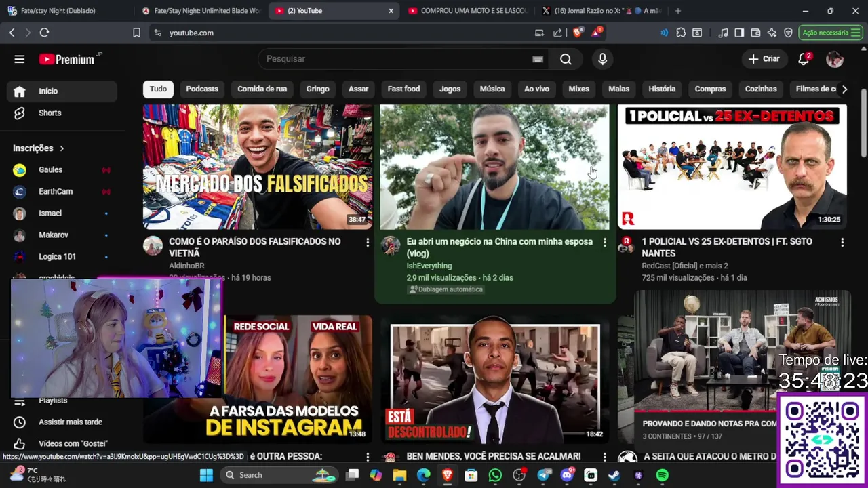
Task: Select the História filter chip
Action: [x=662, y=89]
